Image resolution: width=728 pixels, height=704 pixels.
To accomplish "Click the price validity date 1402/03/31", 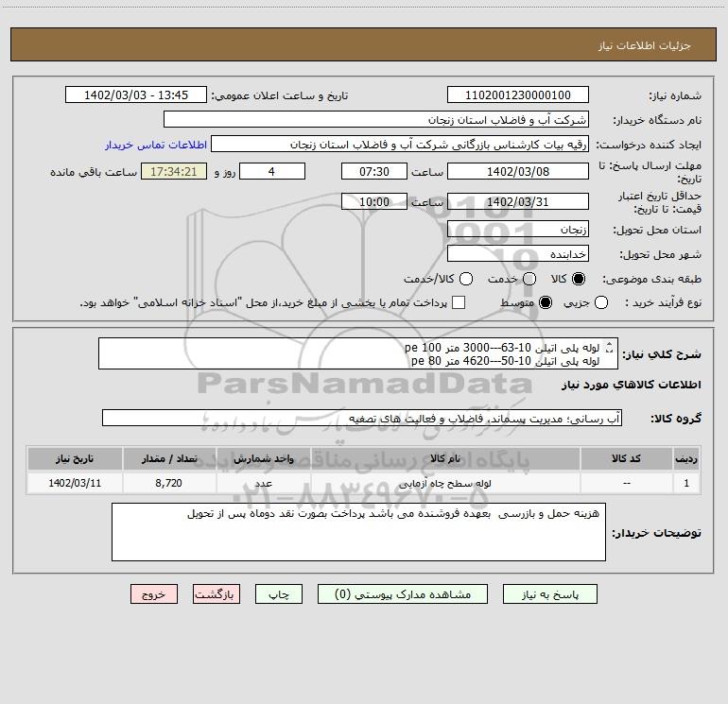I will click(518, 202).
